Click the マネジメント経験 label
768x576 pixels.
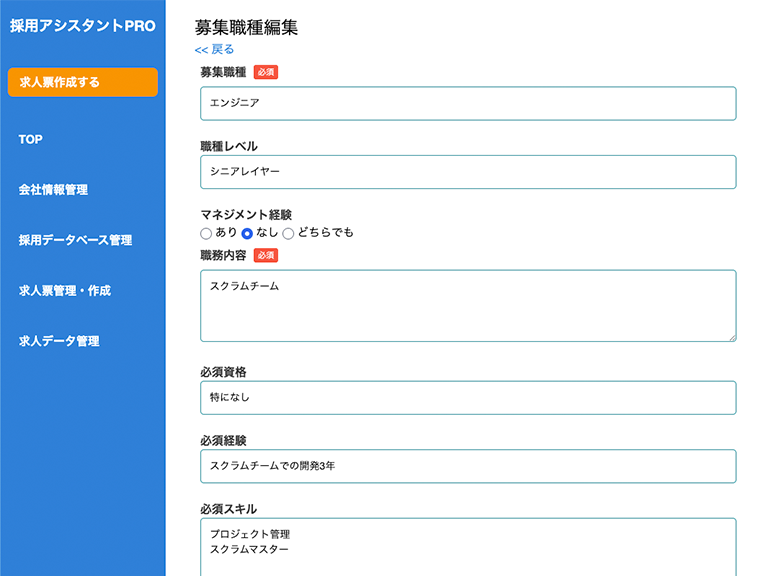coord(246,215)
